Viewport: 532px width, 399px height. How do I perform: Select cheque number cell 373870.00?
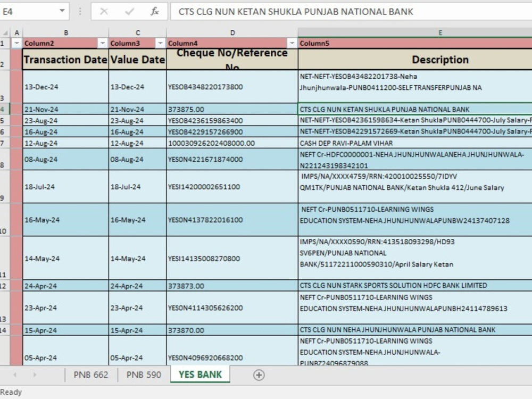(232, 330)
